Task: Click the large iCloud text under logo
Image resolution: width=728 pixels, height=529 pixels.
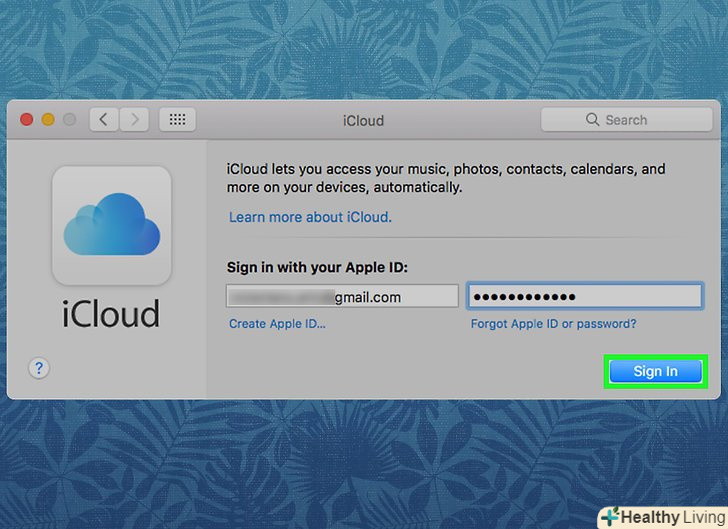Action: click(x=111, y=313)
